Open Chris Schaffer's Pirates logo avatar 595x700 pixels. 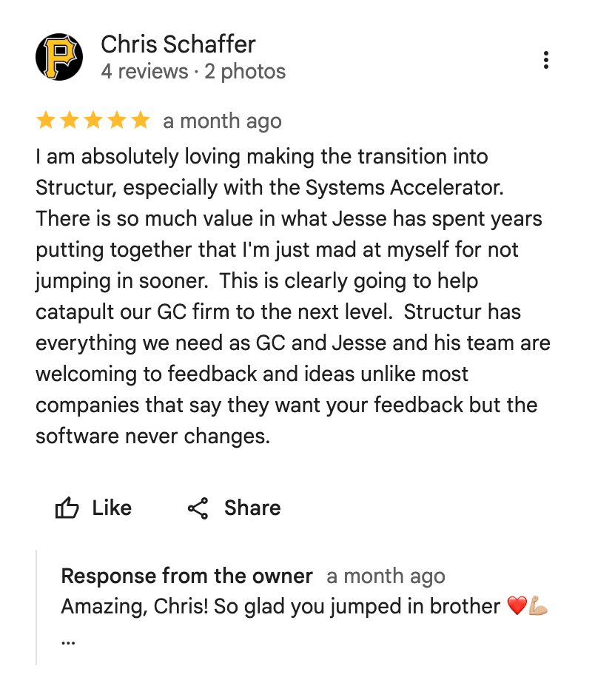click(59, 58)
